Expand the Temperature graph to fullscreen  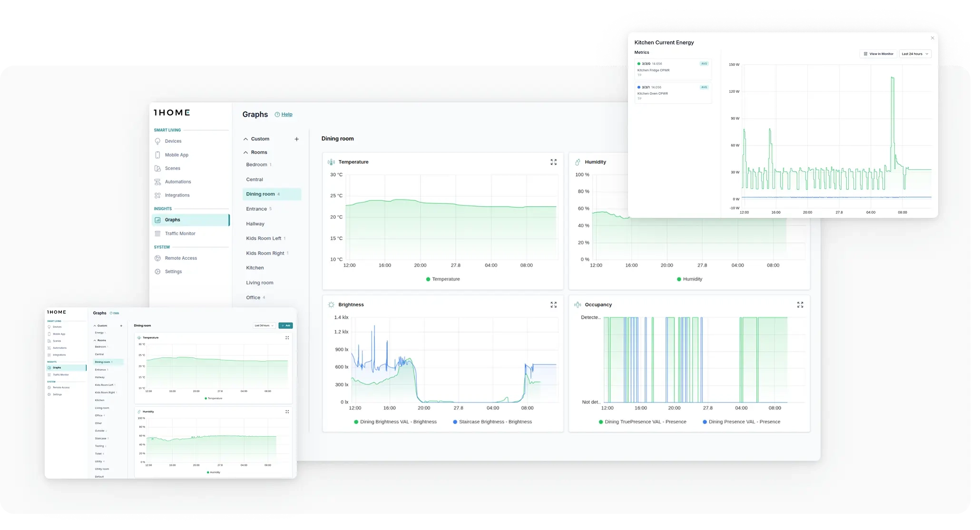coord(553,162)
